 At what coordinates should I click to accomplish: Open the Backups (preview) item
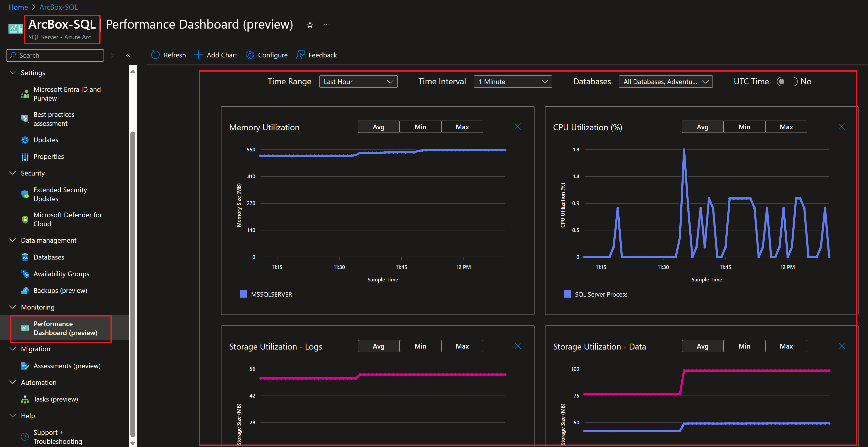[60, 290]
